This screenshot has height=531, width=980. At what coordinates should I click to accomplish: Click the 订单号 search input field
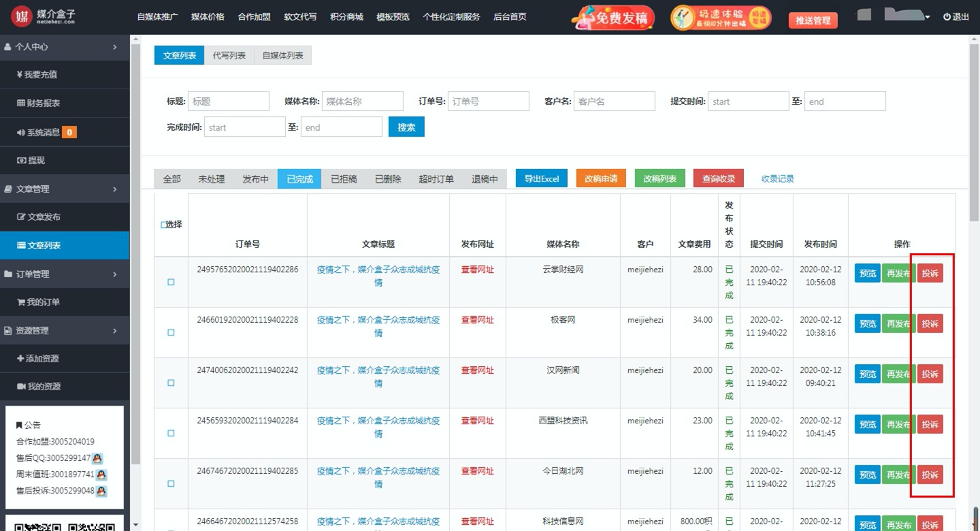(x=488, y=101)
